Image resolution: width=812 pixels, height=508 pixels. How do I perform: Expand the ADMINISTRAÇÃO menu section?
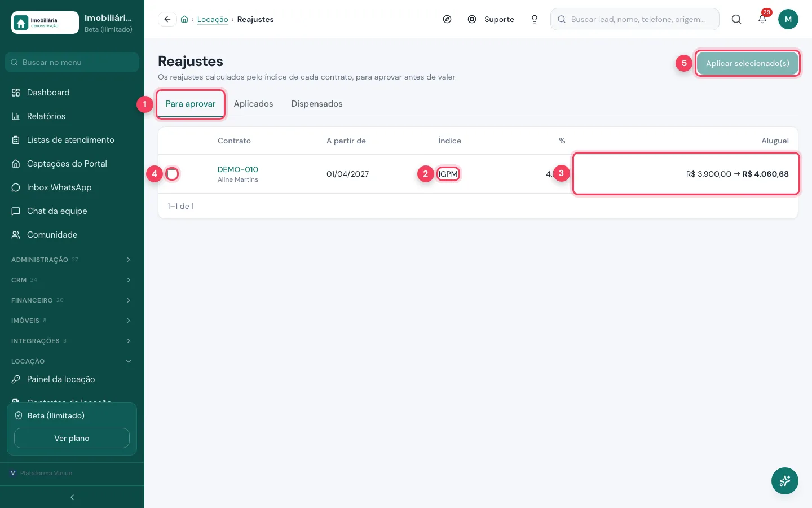pos(72,260)
